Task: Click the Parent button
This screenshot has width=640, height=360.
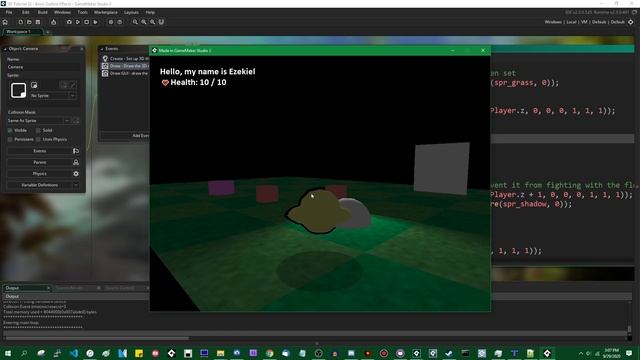Action: tap(40, 162)
